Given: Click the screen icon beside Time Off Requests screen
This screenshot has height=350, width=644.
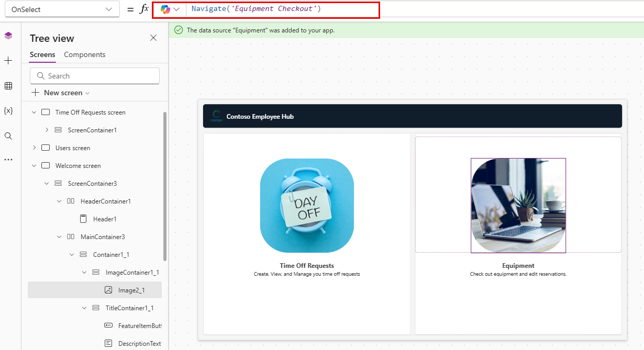Looking at the screenshot, I should tap(46, 112).
